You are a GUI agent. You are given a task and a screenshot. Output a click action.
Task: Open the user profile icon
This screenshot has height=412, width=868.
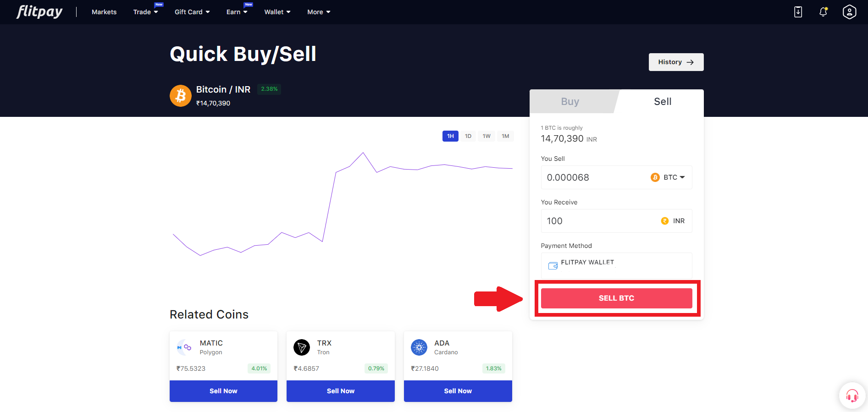(849, 12)
